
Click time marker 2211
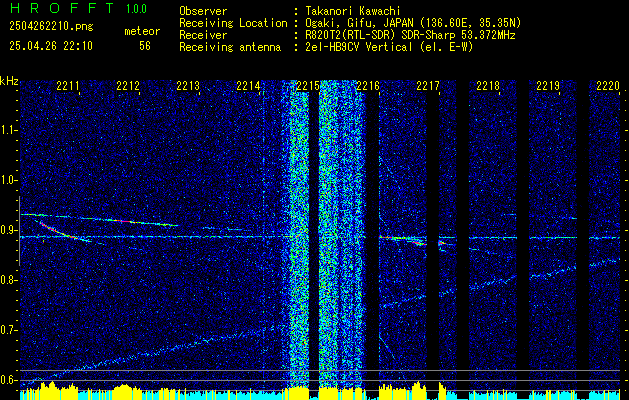click(68, 85)
